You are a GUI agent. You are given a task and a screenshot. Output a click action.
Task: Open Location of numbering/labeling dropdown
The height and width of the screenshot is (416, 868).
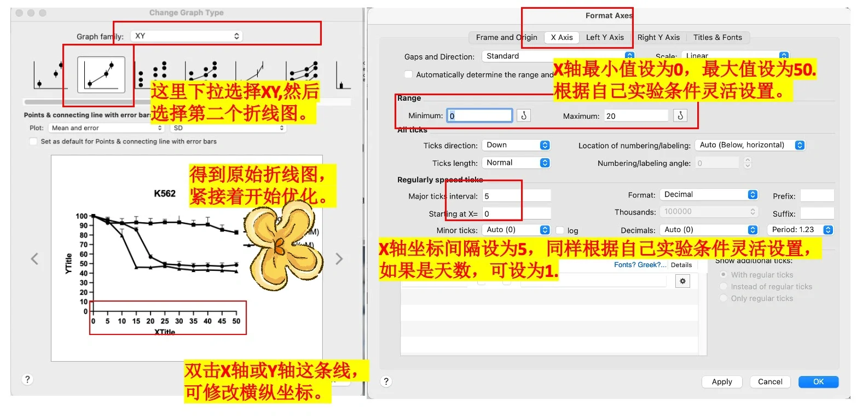pos(750,145)
